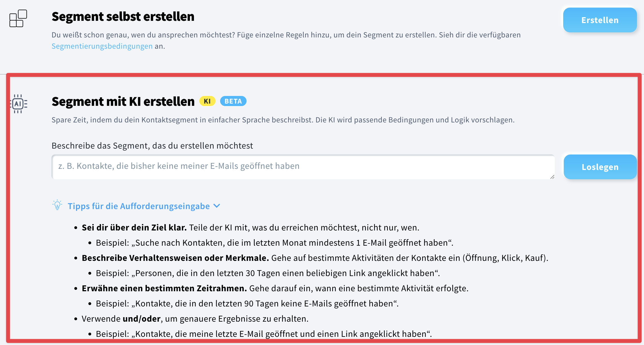
Task: Click the "Segment selbst erstellen" heading
Action: [x=123, y=16]
